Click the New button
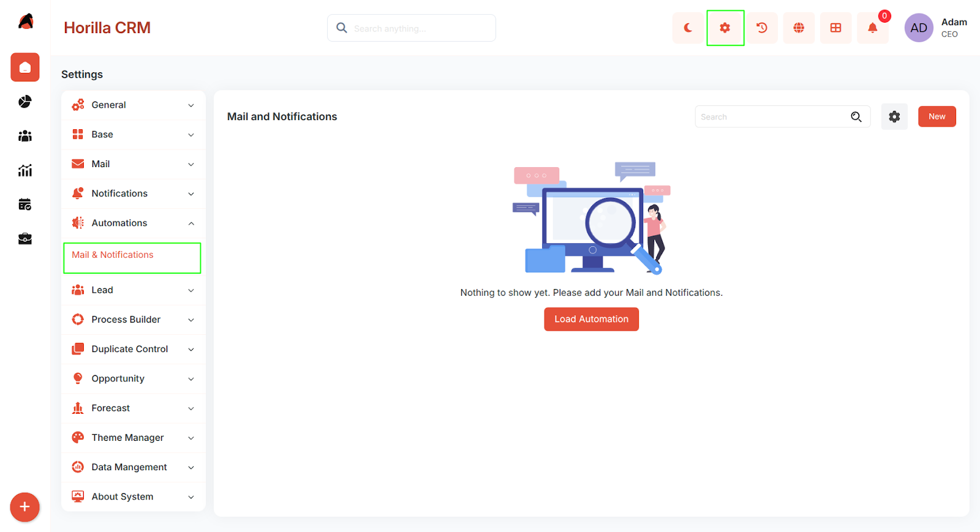 pos(937,116)
